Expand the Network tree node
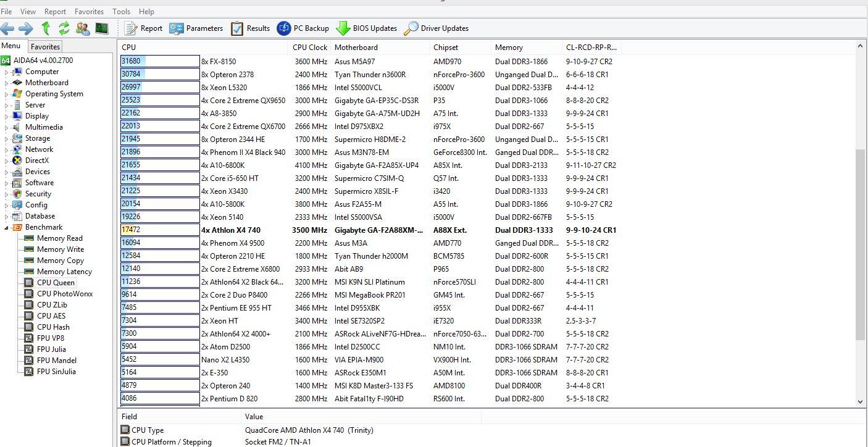 (x=7, y=149)
